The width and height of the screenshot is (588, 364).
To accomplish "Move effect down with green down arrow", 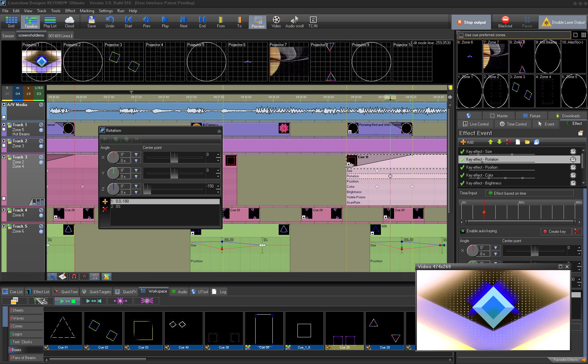I will pyautogui.click(x=499, y=142).
